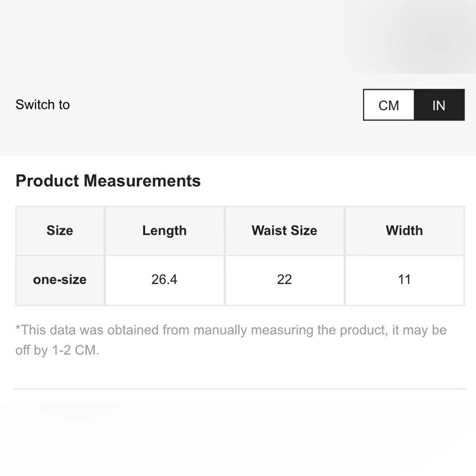Viewport: 476px width, 476px height.
Task: Click the 'off by 1-2 CM' text
Action: pyautogui.click(x=58, y=350)
